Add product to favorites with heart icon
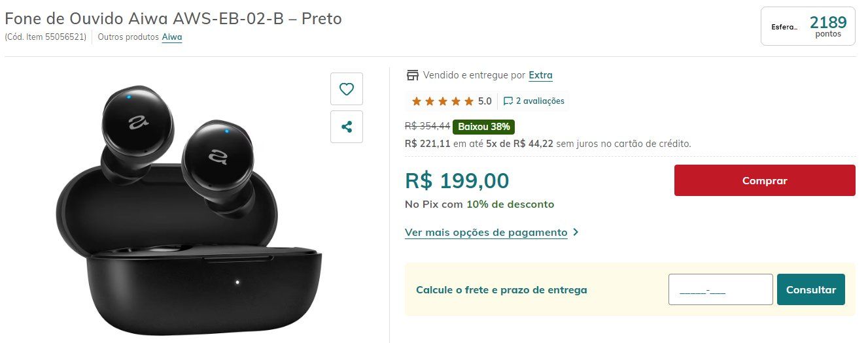 pyautogui.click(x=347, y=89)
